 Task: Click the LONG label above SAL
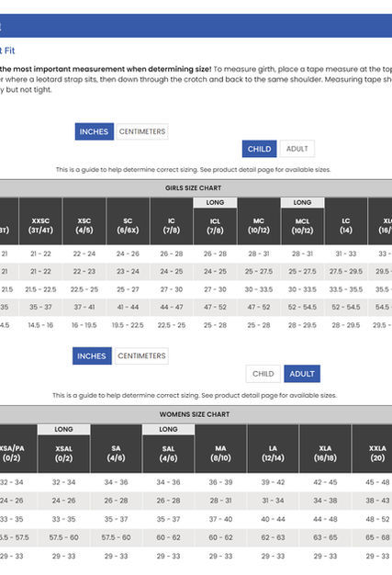point(168,429)
